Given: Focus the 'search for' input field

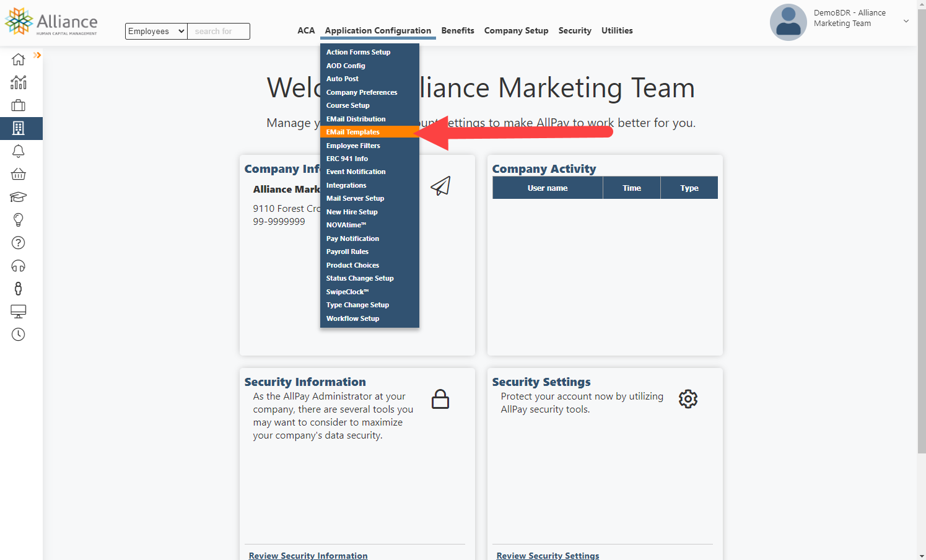Looking at the screenshot, I should pyautogui.click(x=219, y=31).
